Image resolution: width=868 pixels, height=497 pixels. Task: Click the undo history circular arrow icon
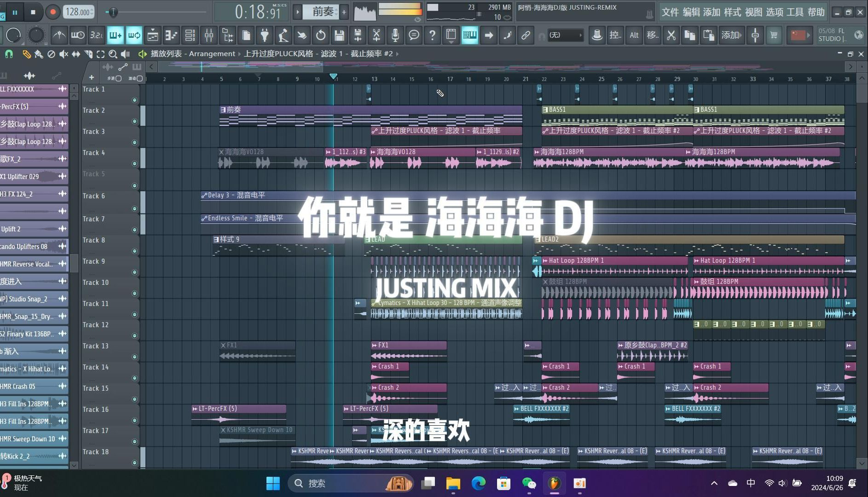(321, 35)
